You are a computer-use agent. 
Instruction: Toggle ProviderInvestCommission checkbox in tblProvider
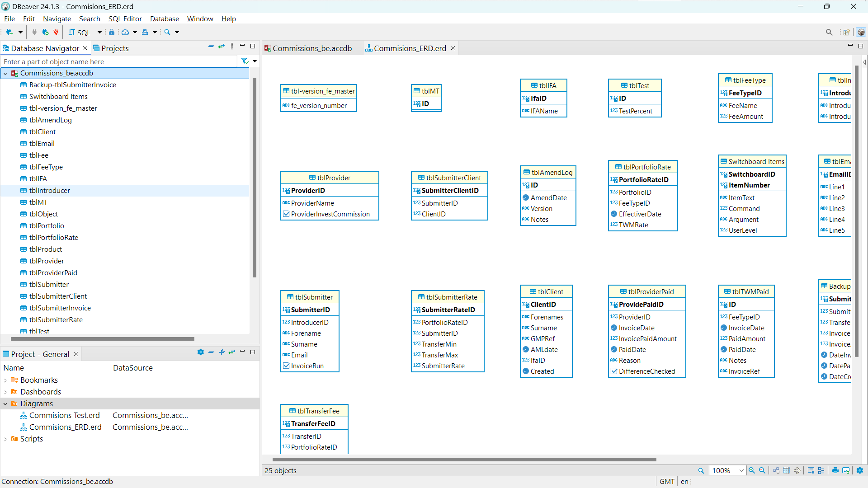click(x=286, y=214)
